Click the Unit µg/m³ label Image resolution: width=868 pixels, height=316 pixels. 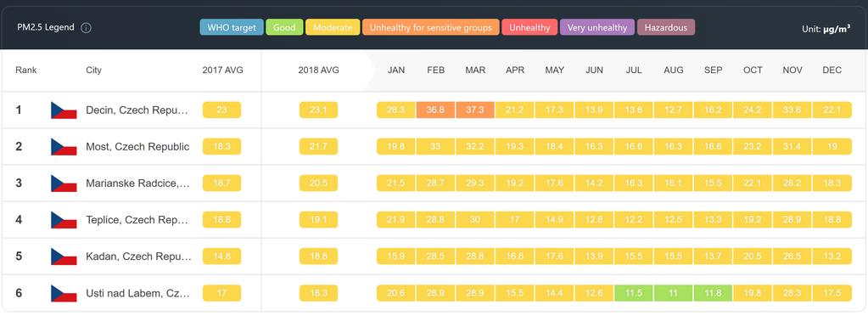click(x=826, y=28)
